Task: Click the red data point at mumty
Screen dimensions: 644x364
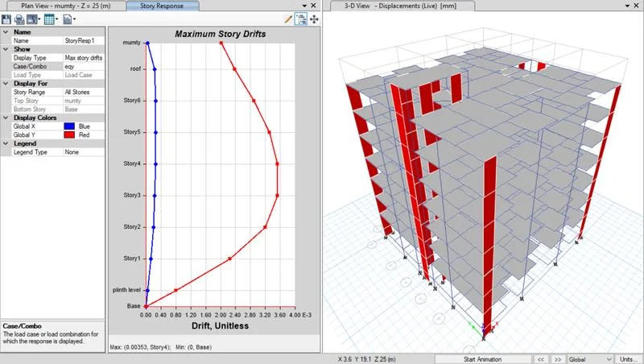Action: click(221, 43)
